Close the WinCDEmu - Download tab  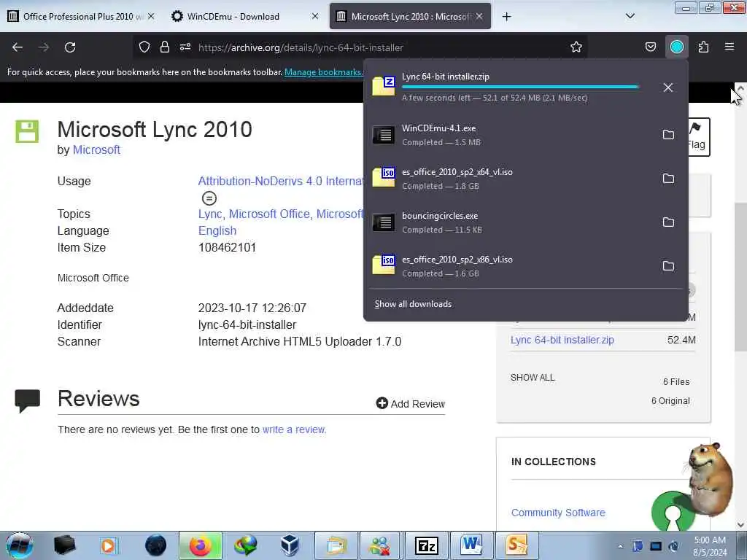coord(315,16)
